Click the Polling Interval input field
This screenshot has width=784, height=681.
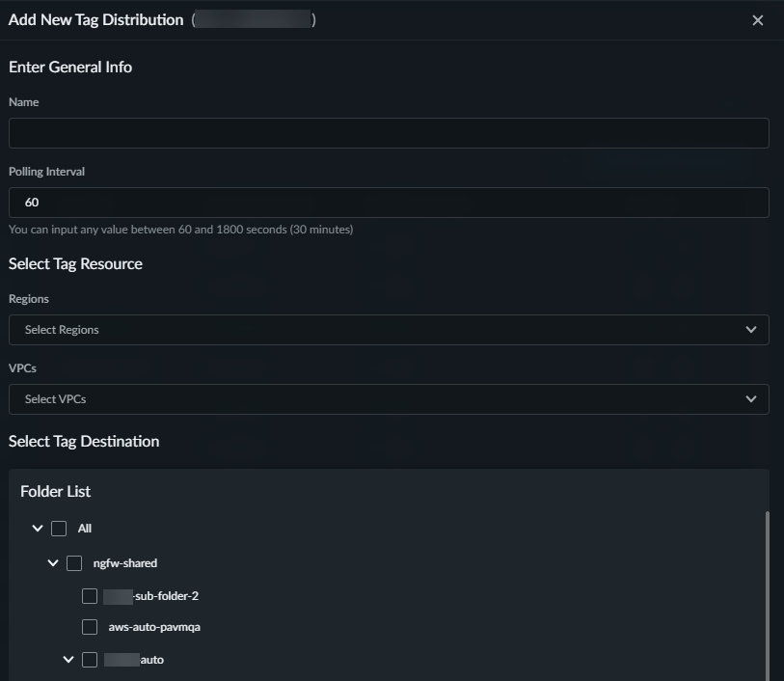point(389,203)
